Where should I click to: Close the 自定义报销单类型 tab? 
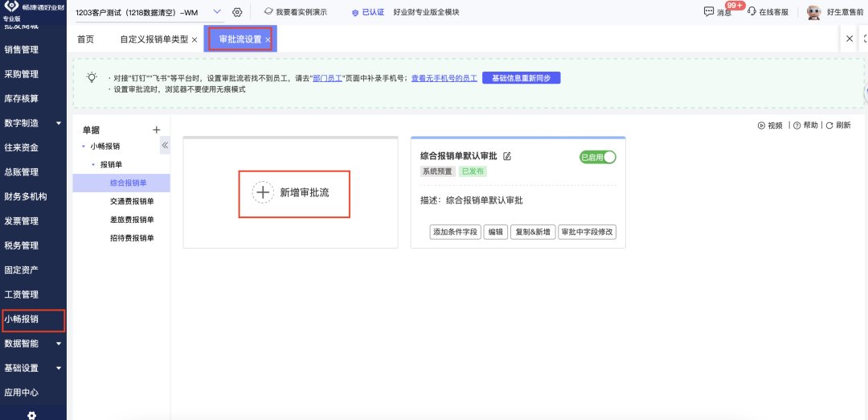[194, 39]
